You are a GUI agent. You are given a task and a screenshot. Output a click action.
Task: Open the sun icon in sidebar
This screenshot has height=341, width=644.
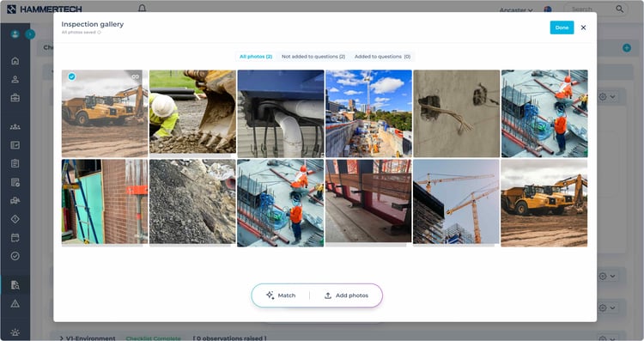pyautogui.click(x=15, y=332)
